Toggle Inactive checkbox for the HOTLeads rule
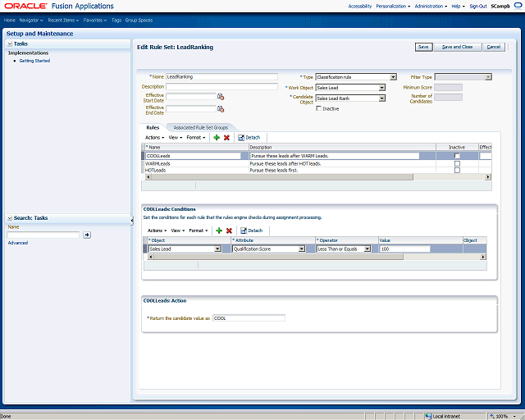This screenshot has height=420, width=525. [457, 170]
